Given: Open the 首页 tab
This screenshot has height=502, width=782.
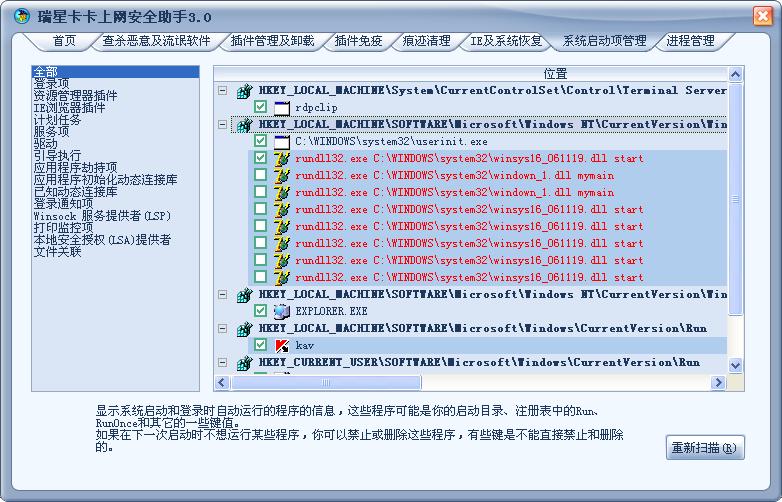Looking at the screenshot, I should point(64,41).
